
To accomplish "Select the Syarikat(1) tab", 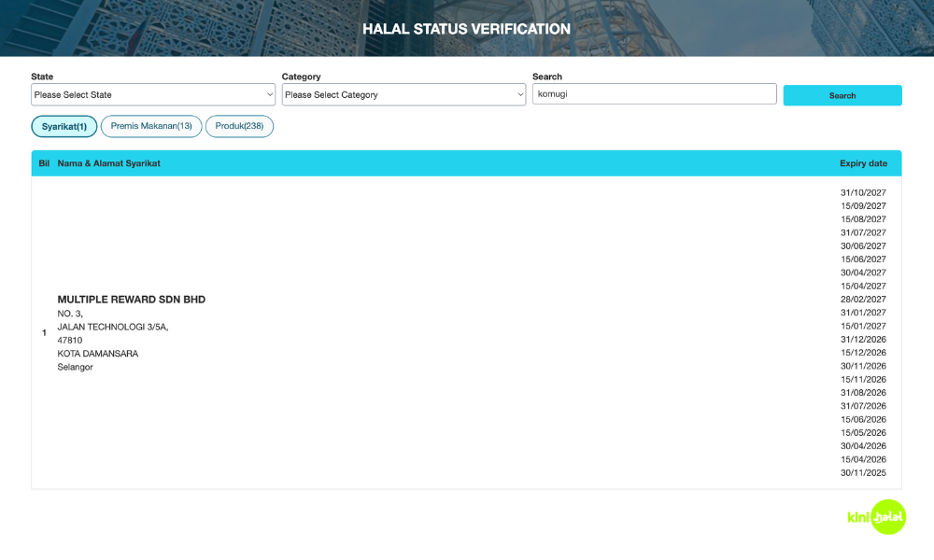I will [x=64, y=126].
